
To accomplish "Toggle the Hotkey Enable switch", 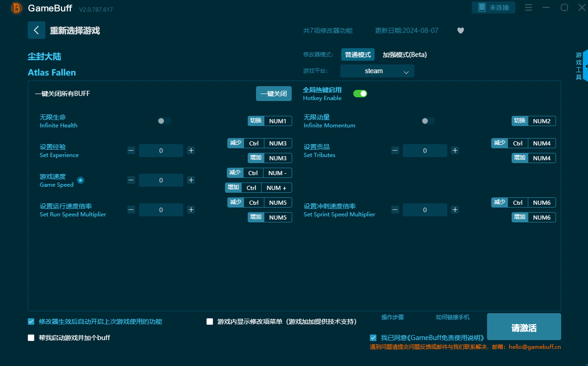I will (360, 94).
